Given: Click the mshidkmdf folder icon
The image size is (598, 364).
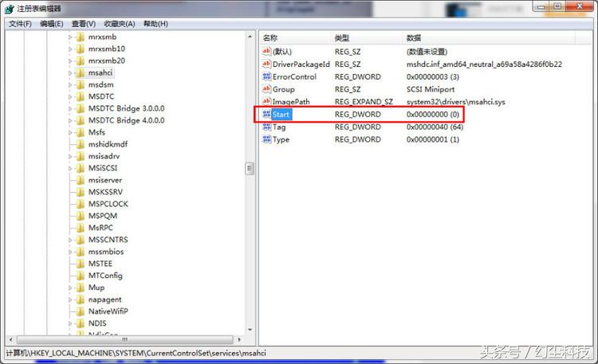Looking at the screenshot, I should pos(80,144).
